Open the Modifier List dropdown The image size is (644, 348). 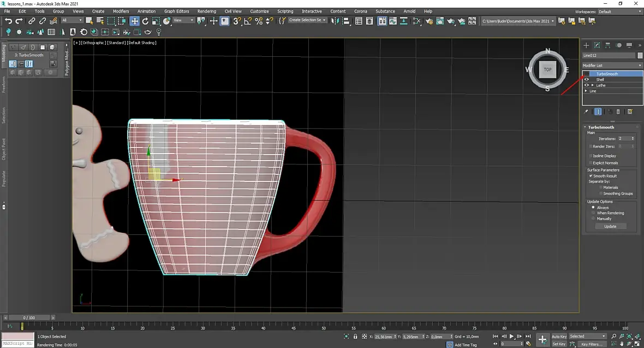(612, 66)
